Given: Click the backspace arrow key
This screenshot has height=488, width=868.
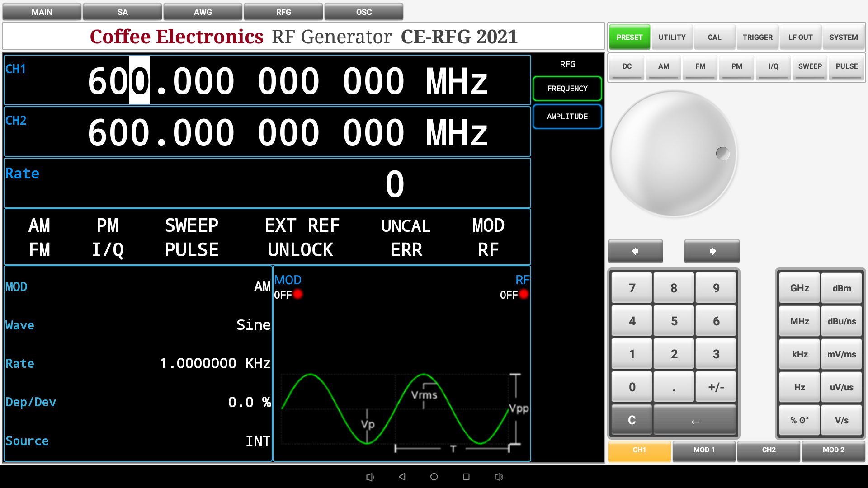Looking at the screenshot, I should tap(695, 421).
